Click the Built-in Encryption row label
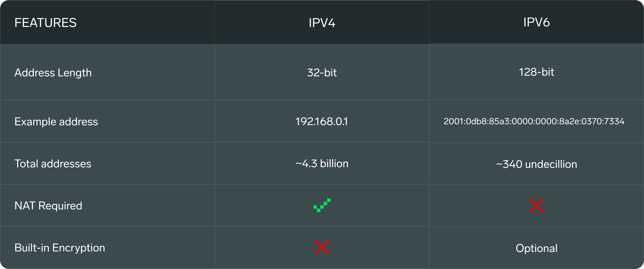Viewport: 644px width, 269px height. [x=60, y=248]
